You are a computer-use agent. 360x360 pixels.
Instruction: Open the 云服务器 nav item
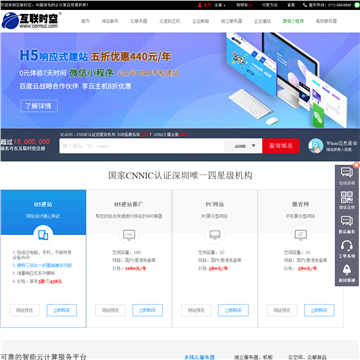point(139,21)
